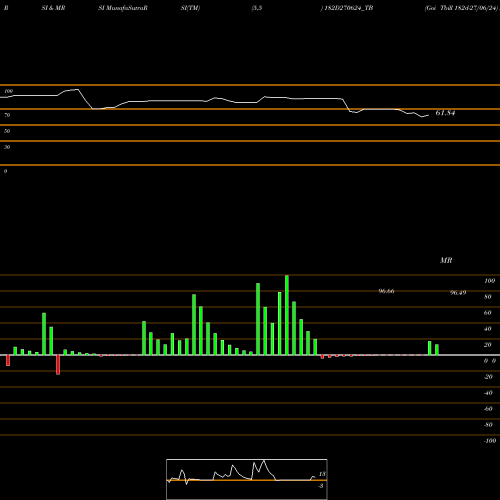The width and height of the screenshot is (500, 500).
Task: Click the MR axis label 40
Action: click(x=488, y=329)
